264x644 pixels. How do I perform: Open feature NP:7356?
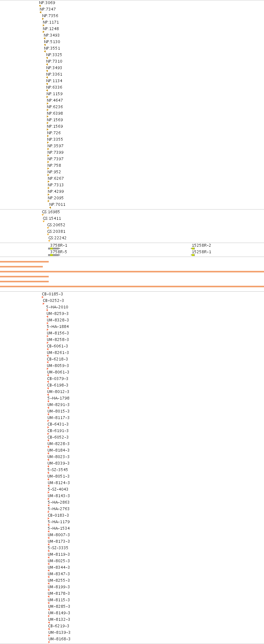pos(50,16)
